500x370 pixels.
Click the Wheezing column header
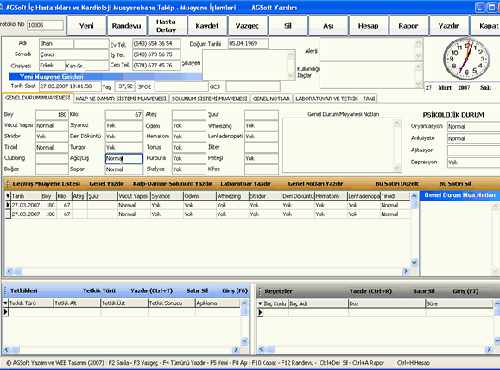232,196
